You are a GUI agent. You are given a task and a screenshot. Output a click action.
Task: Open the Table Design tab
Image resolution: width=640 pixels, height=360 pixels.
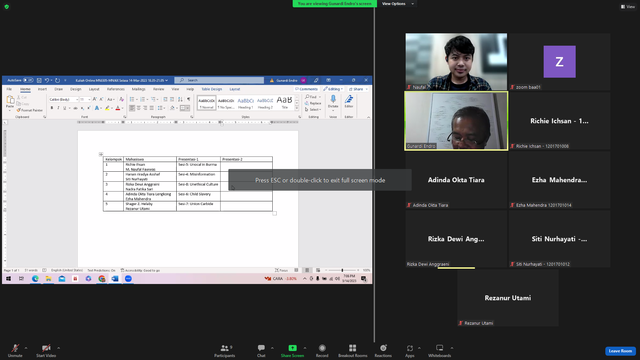(211, 89)
